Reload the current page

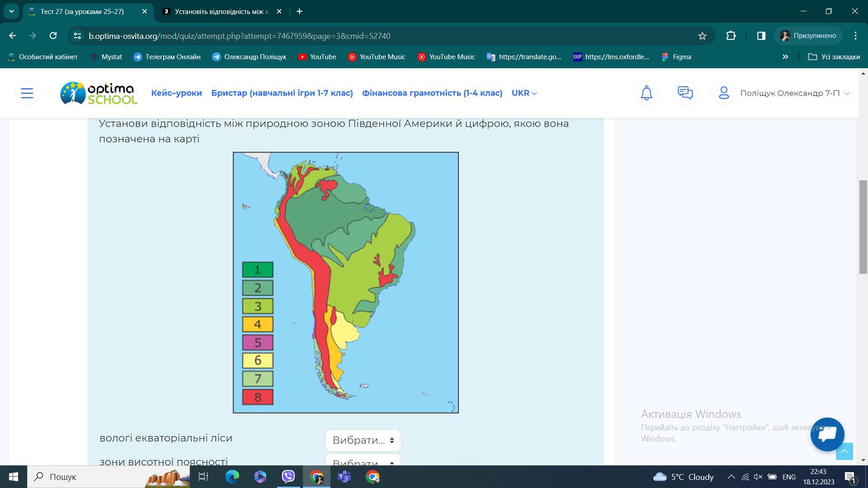coord(53,36)
